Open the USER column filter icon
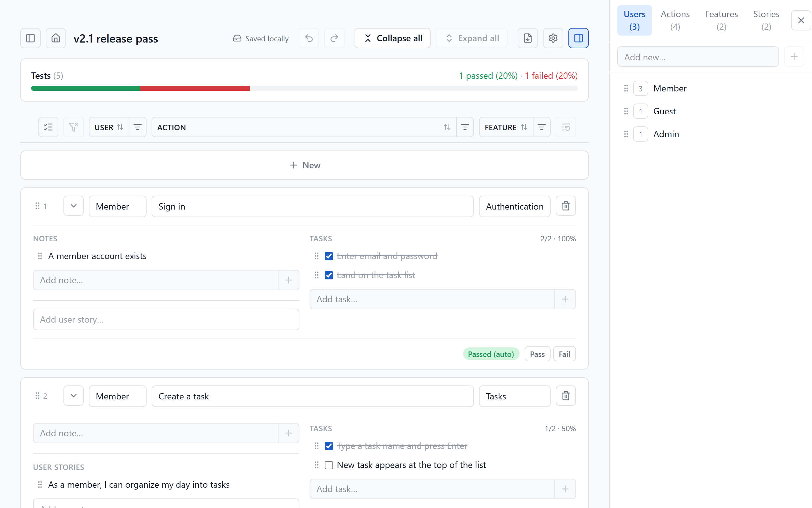Image resolution: width=812 pixels, height=508 pixels. (138, 127)
